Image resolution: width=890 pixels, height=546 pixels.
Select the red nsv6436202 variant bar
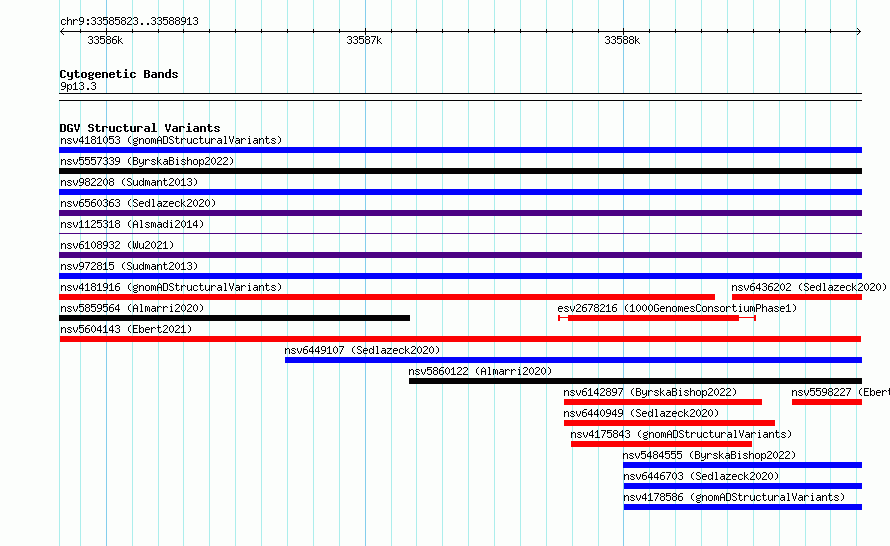(797, 297)
